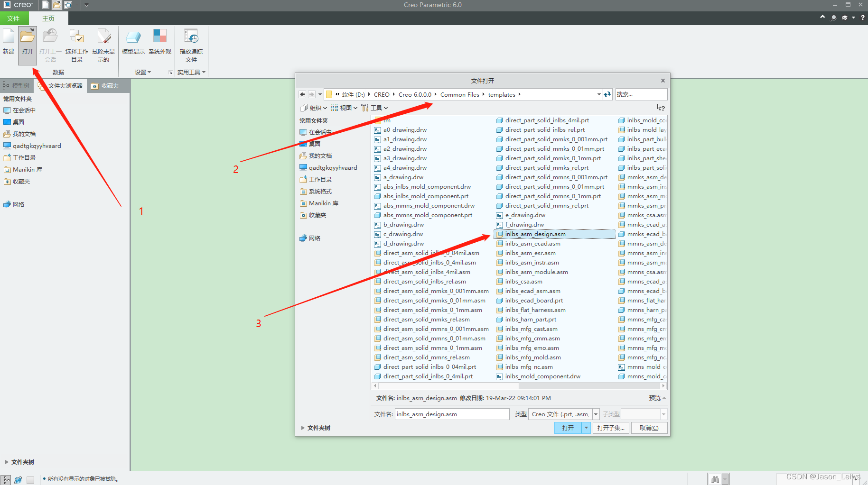The image size is (868, 485).
Task: Open address bar path history dropdown
Action: (x=598, y=94)
